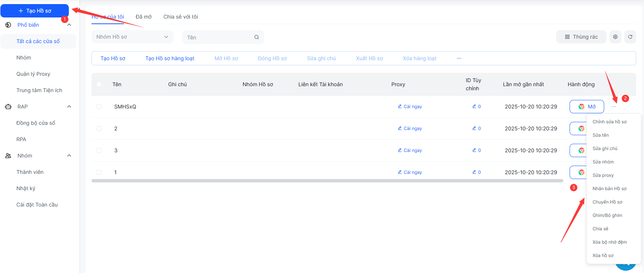The height and width of the screenshot is (273, 644).
Task: Click the three-dot overflow icon in the action toolbar
Action: 459,58
